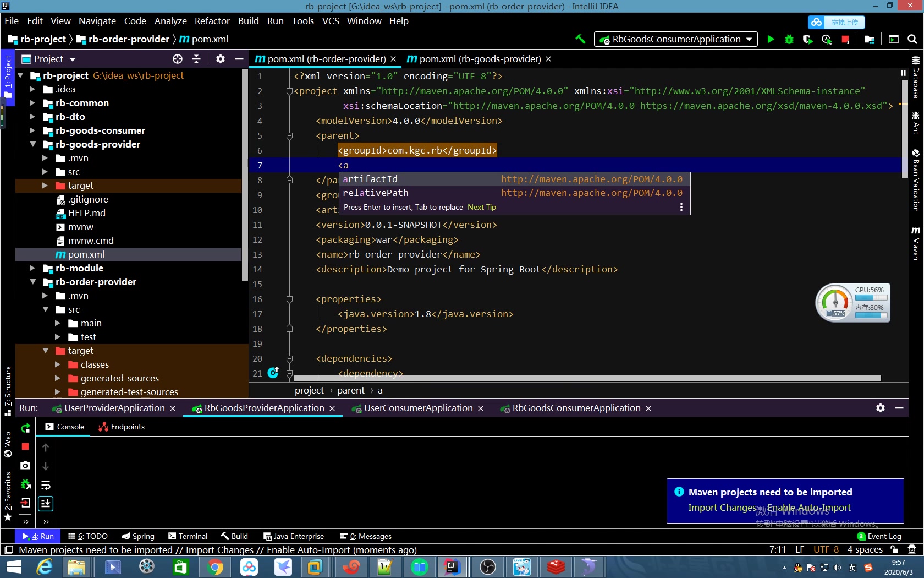Collapse the rb-goods-provider module
Viewport: 924px width, 578px height.
point(32,144)
